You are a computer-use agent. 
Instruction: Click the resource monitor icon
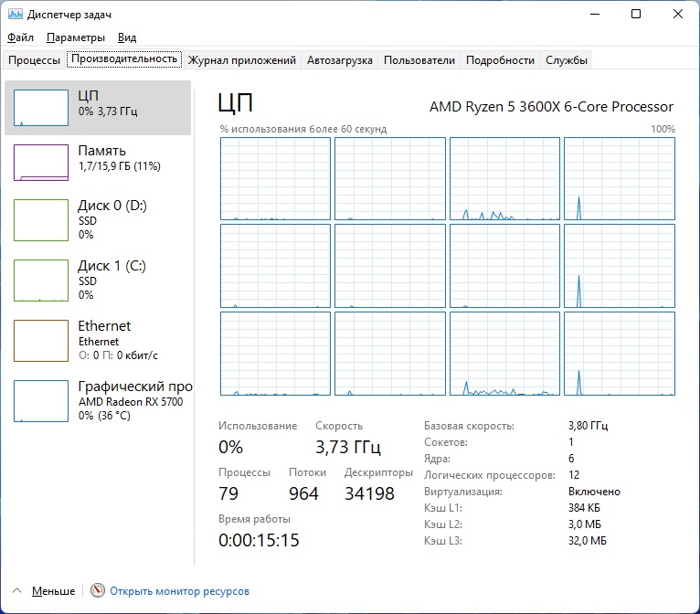point(98,591)
